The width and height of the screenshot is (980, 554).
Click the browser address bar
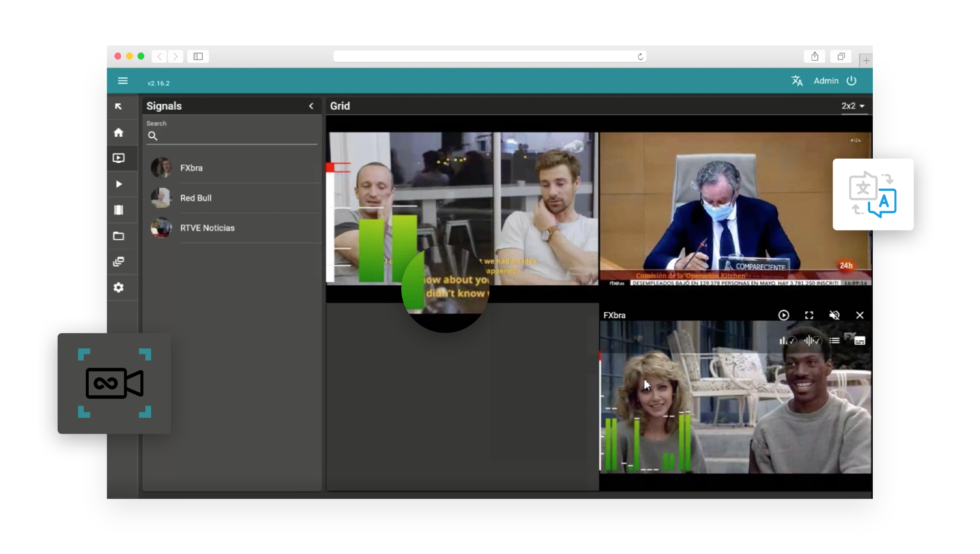(x=490, y=56)
